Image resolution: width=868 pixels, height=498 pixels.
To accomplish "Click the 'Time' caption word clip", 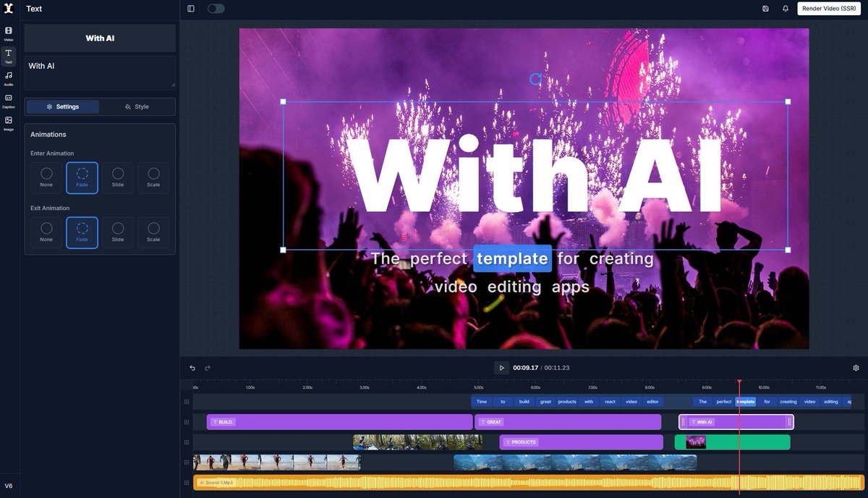I will click(x=482, y=402).
